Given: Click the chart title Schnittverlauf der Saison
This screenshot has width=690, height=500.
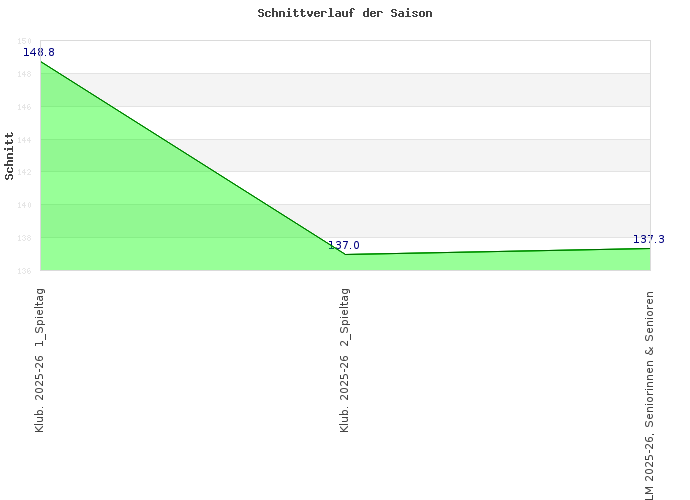Looking at the screenshot, I should coord(345,14).
